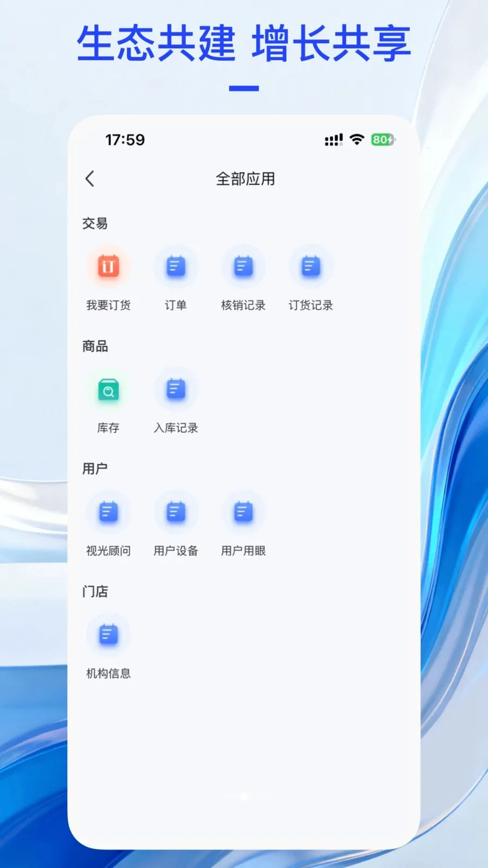The height and width of the screenshot is (868, 488).
Task: Tap the page indicator dot at bottom
Action: [x=243, y=796]
